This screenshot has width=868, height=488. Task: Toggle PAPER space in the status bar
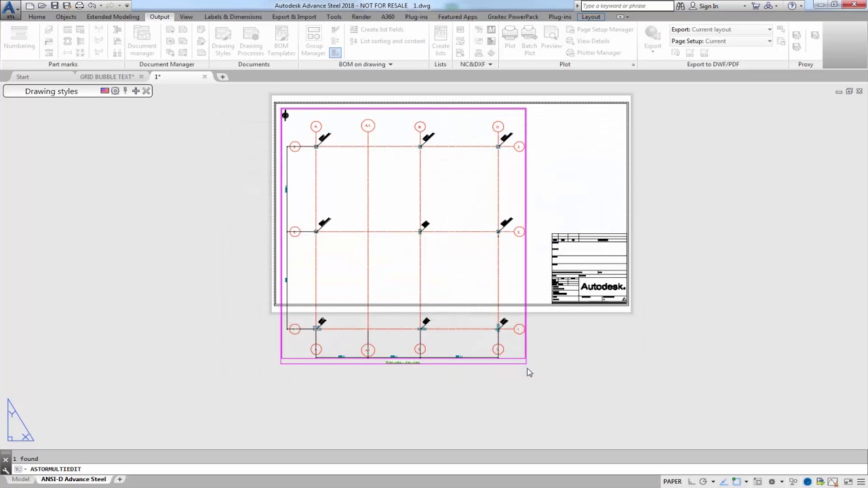click(x=672, y=481)
